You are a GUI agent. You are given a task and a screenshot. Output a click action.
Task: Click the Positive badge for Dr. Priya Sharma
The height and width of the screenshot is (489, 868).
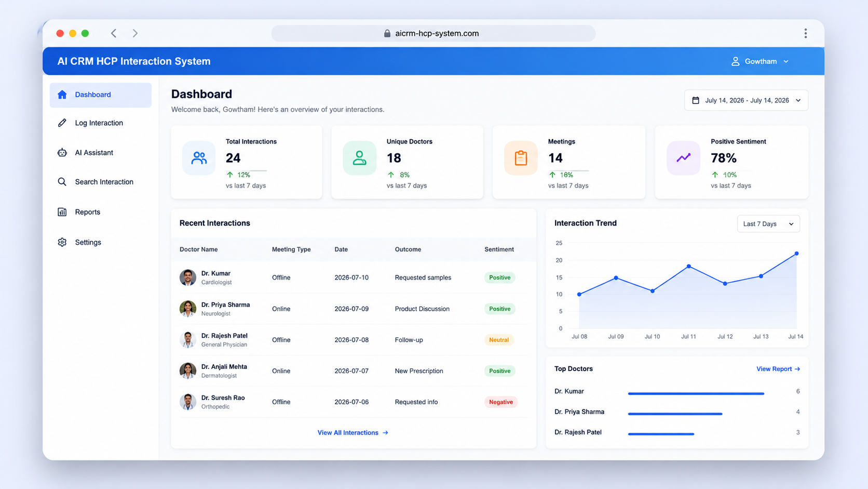(499, 309)
